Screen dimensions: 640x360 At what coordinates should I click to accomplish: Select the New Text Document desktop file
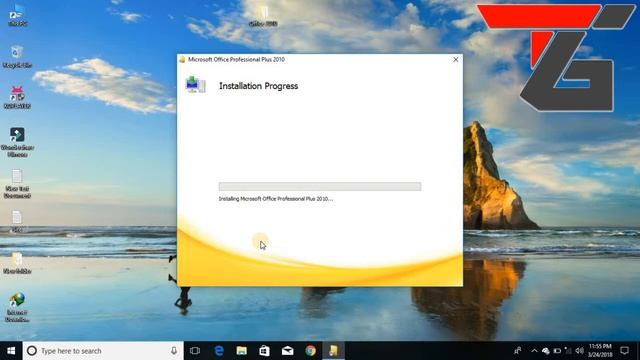(17, 184)
